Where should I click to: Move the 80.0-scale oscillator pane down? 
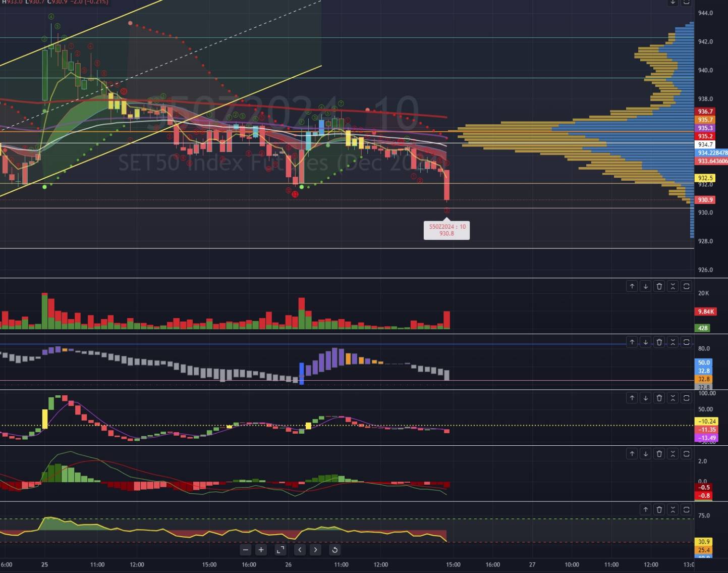click(x=646, y=342)
